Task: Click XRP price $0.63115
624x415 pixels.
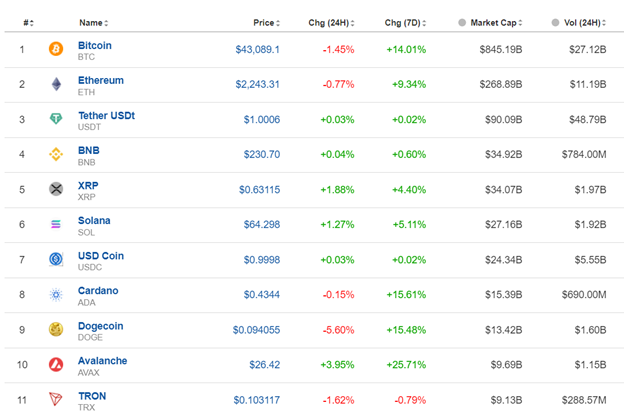Action: pyautogui.click(x=259, y=189)
